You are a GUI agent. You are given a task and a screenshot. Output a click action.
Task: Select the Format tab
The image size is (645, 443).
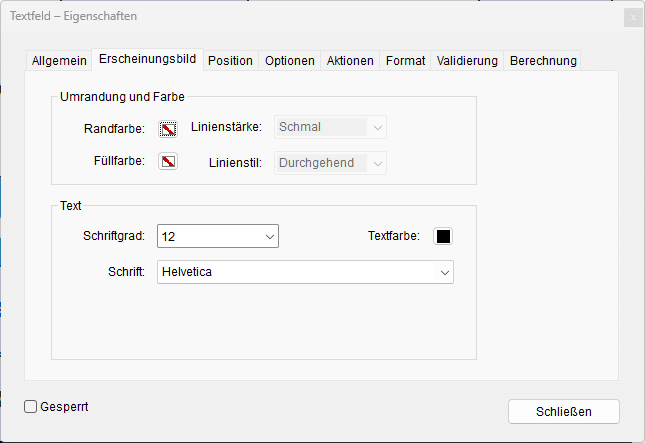click(405, 61)
